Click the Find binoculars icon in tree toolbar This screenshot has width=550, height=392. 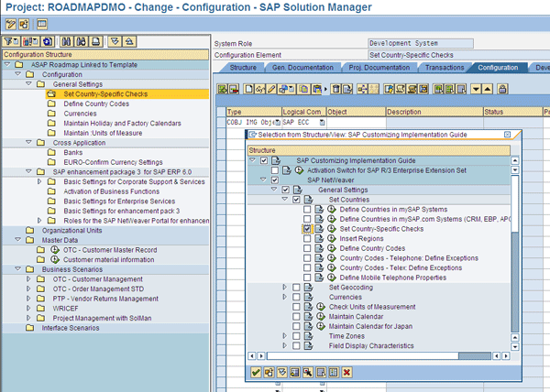pyautogui.click(x=66, y=42)
